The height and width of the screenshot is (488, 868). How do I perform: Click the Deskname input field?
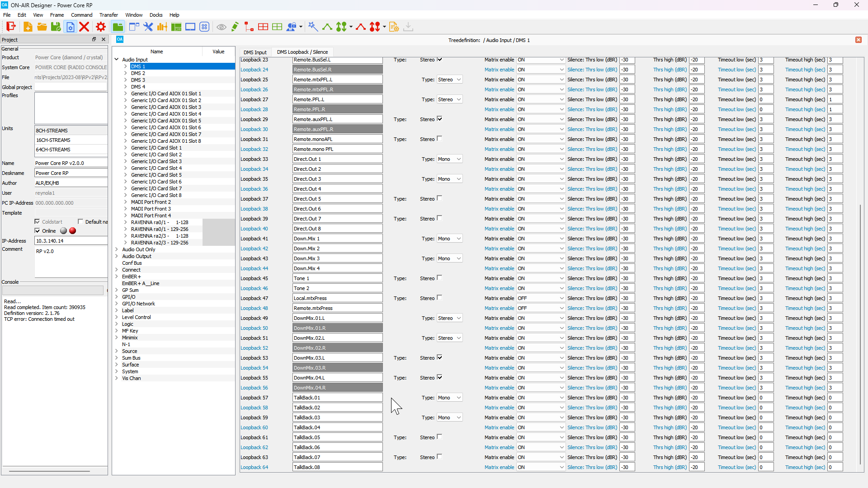click(71, 173)
